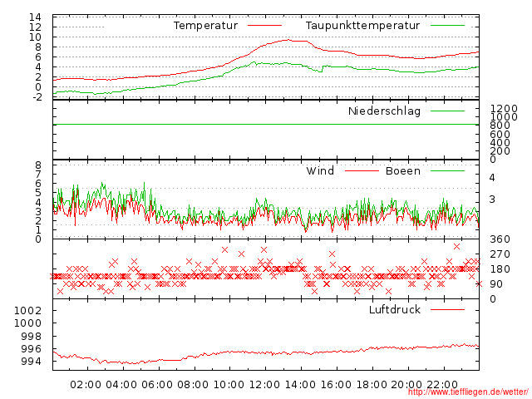
Task: Click the 04:00 time axis label
Action: click(x=121, y=385)
